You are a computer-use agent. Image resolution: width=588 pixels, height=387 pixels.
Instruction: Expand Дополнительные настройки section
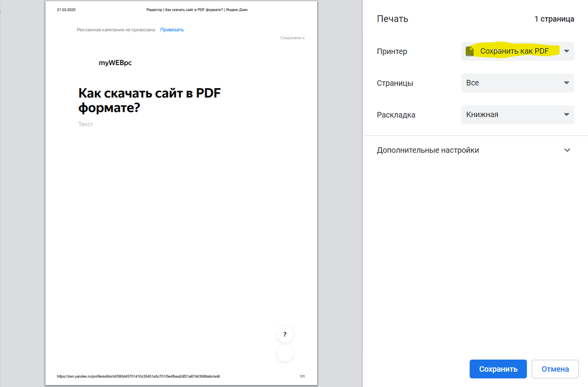pos(474,150)
